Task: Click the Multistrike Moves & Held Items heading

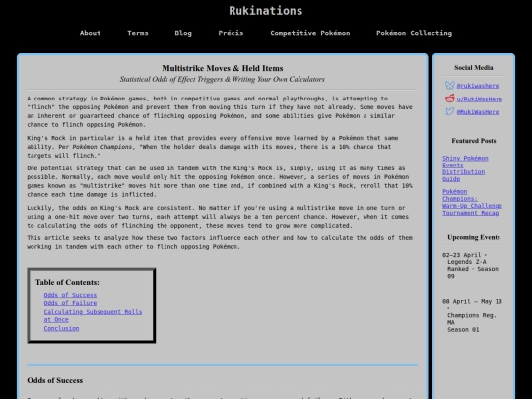Action: tap(223, 68)
